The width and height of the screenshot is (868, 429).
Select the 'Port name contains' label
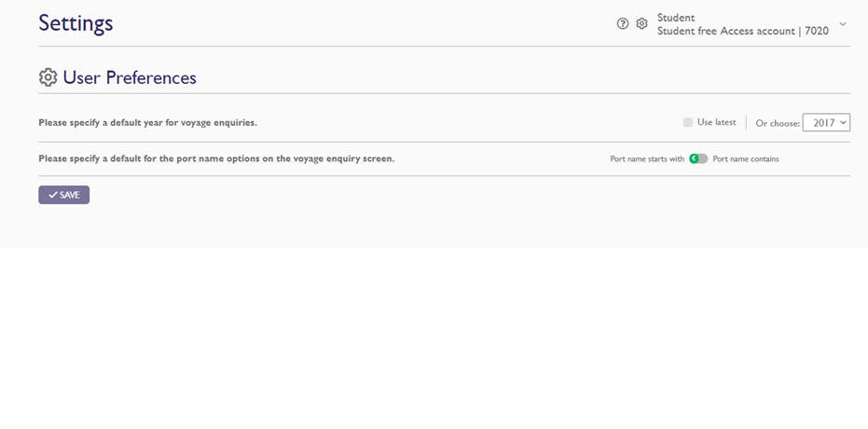[x=746, y=159]
